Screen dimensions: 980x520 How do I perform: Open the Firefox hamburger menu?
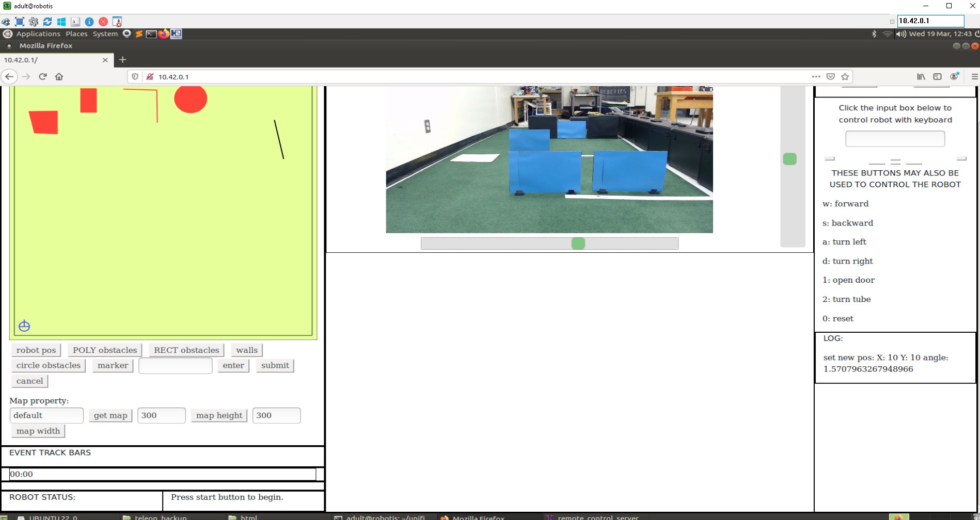coord(974,77)
